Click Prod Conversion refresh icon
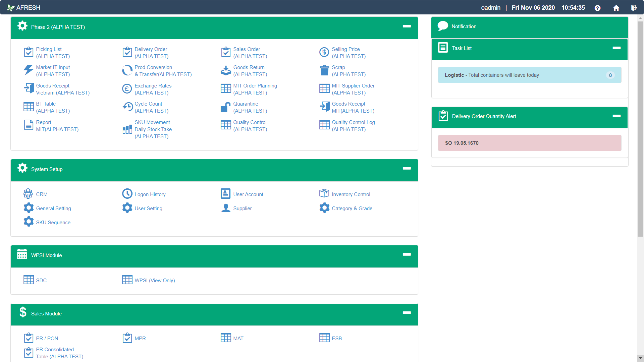Viewport: 644px width, 362px height. point(127,70)
